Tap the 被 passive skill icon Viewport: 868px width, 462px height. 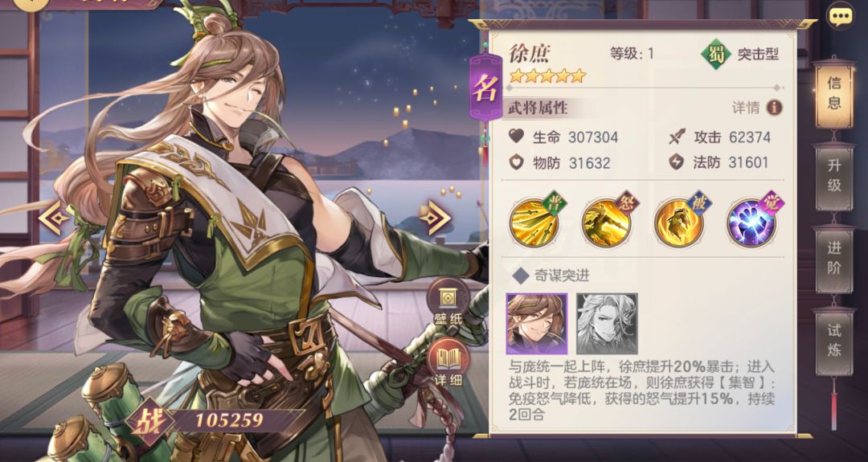coord(681,221)
